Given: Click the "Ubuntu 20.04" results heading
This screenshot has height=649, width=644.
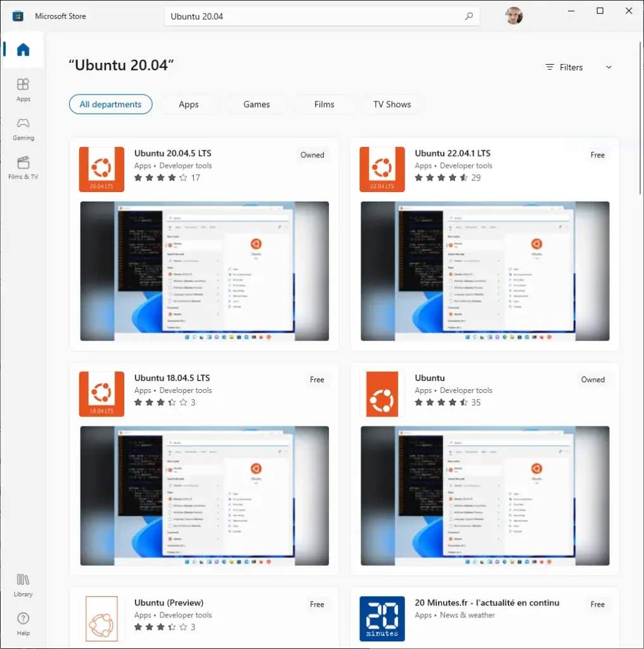Looking at the screenshot, I should tap(121, 65).
